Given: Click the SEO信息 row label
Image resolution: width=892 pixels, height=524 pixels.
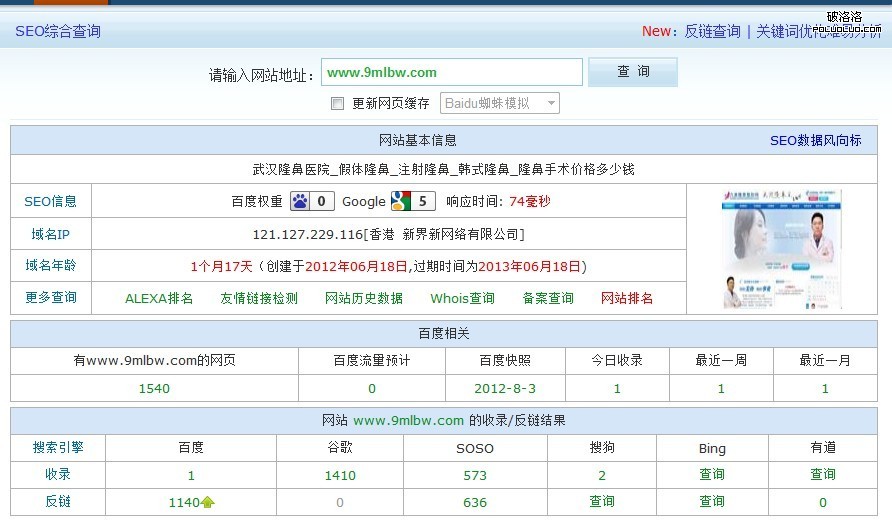Looking at the screenshot, I should pos(51,201).
